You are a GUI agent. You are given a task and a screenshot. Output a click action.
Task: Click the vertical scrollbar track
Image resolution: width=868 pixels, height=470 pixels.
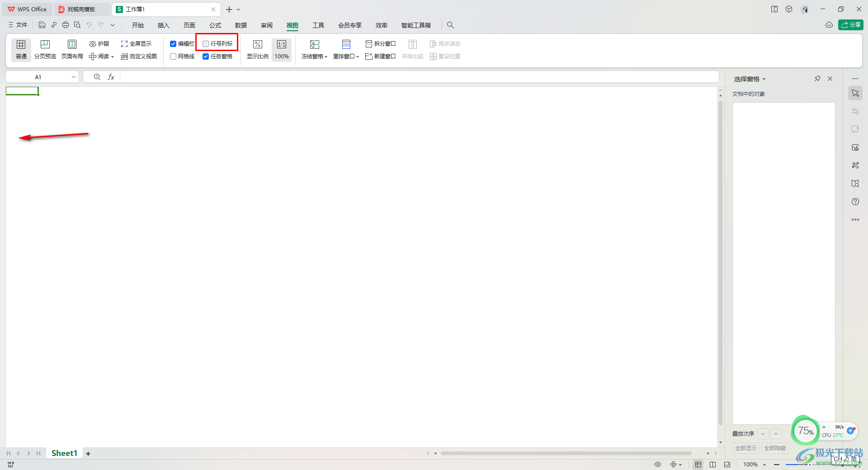721,262
